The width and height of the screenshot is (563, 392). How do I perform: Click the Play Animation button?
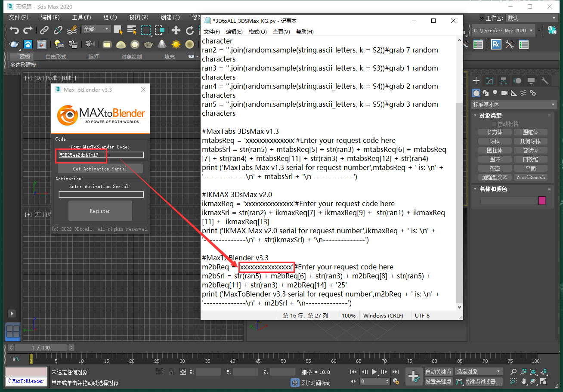374,372
